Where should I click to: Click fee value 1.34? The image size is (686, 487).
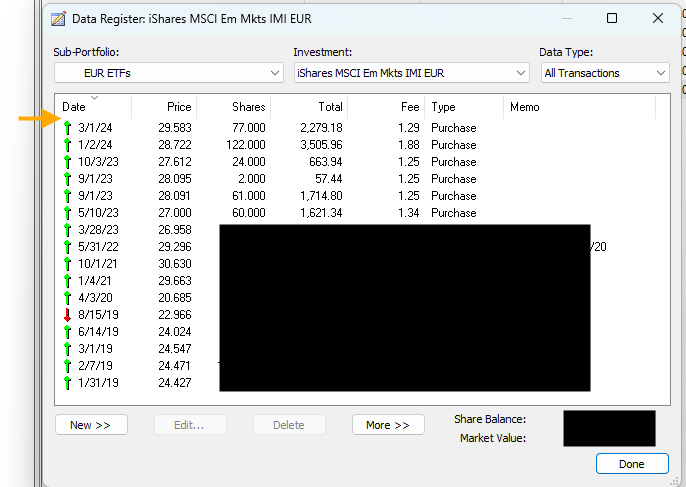coord(409,213)
